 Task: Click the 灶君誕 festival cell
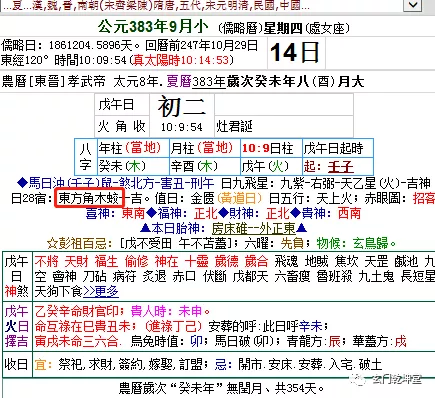[283, 127]
